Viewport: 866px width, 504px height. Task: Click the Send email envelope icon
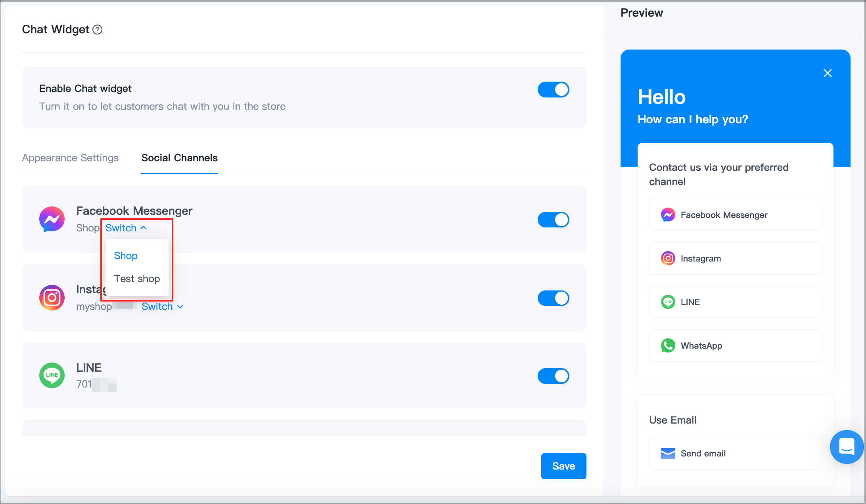(668, 453)
